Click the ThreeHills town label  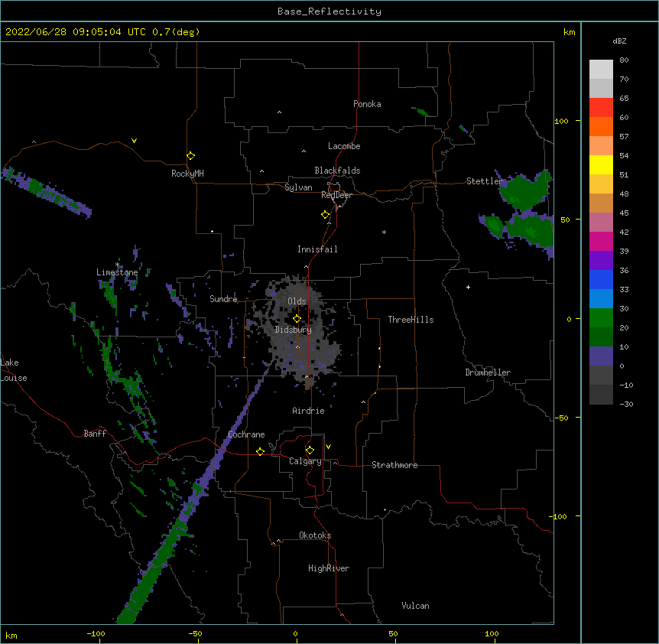[411, 320]
